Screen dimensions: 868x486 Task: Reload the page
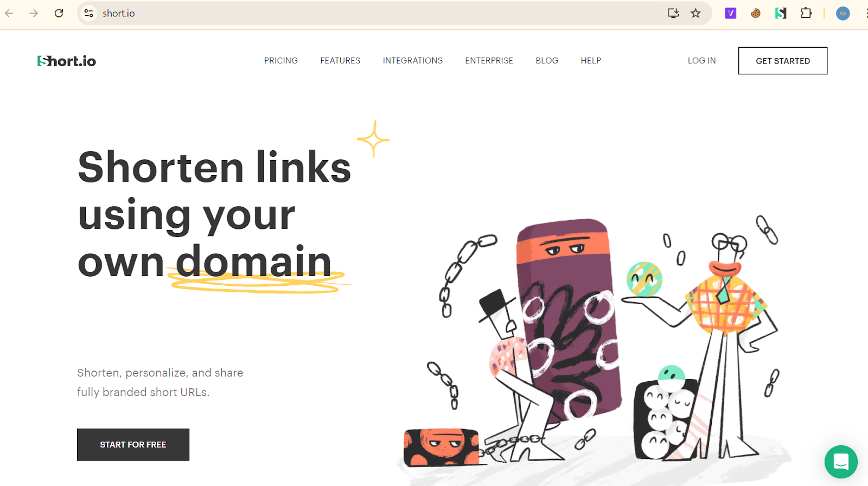(x=59, y=13)
